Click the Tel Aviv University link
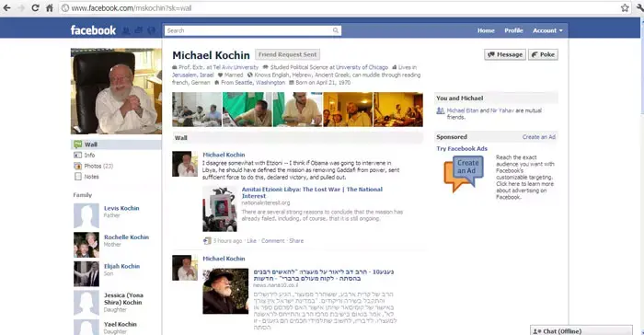 pos(236,67)
